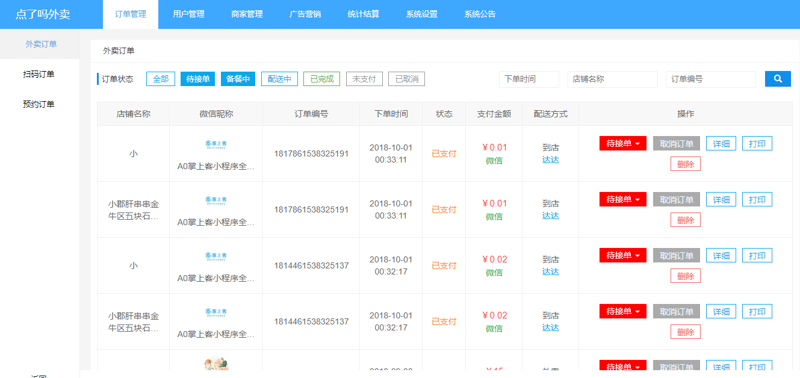800x378 pixels.
Task: Click the avatar of the 小 ¥0.02 order
Action: click(x=216, y=257)
